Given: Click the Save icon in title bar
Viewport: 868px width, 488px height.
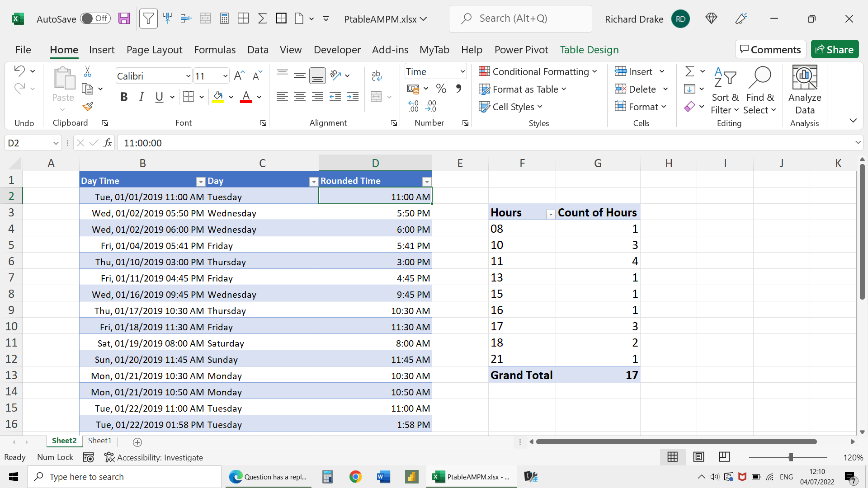Looking at the screenshot, I should click(124, 19).
